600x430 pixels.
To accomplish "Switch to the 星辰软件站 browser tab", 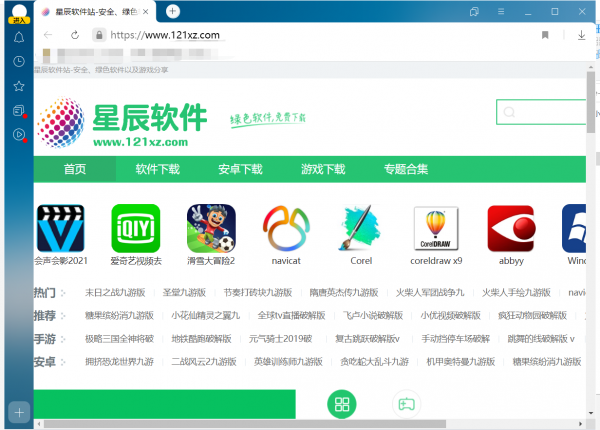I will click(95, 12).
